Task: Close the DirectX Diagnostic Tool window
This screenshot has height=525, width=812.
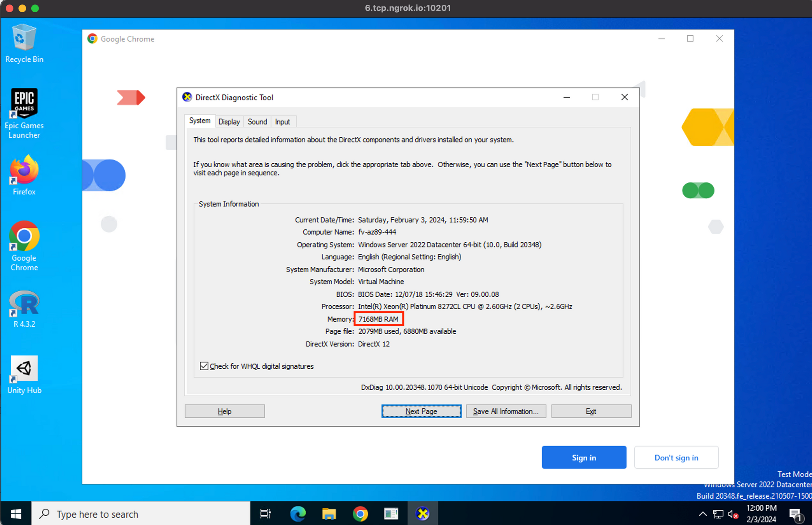Action: (624, 97)
